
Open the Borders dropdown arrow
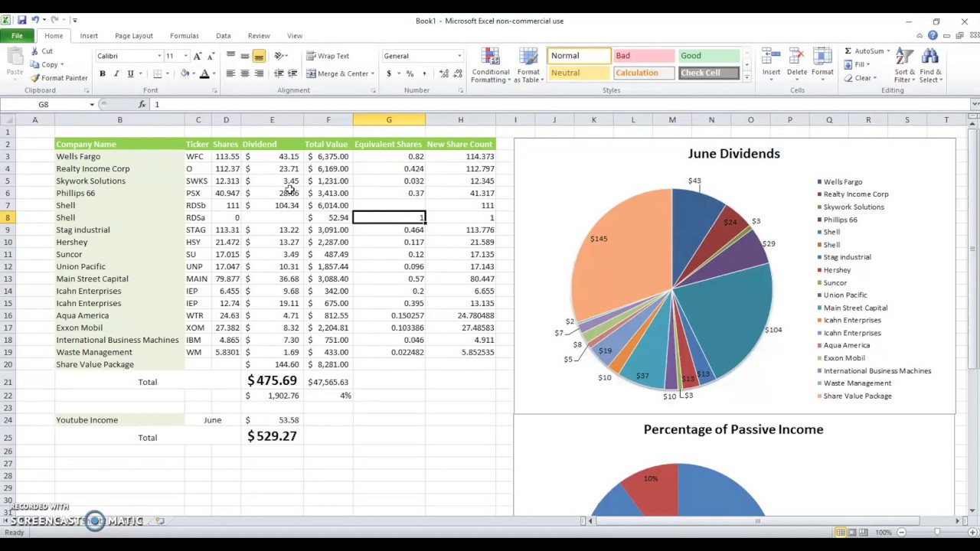(168, 73)
